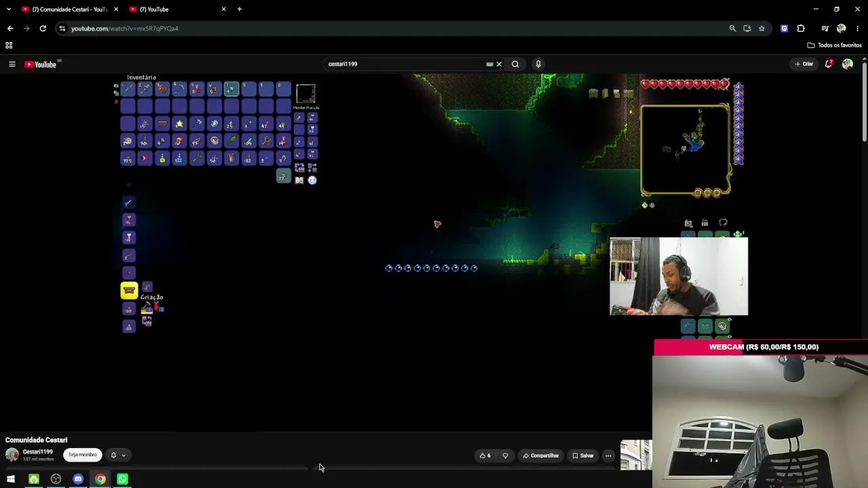Click the page vertical scrollbar
Screen dimensions: 868x488
865,102
